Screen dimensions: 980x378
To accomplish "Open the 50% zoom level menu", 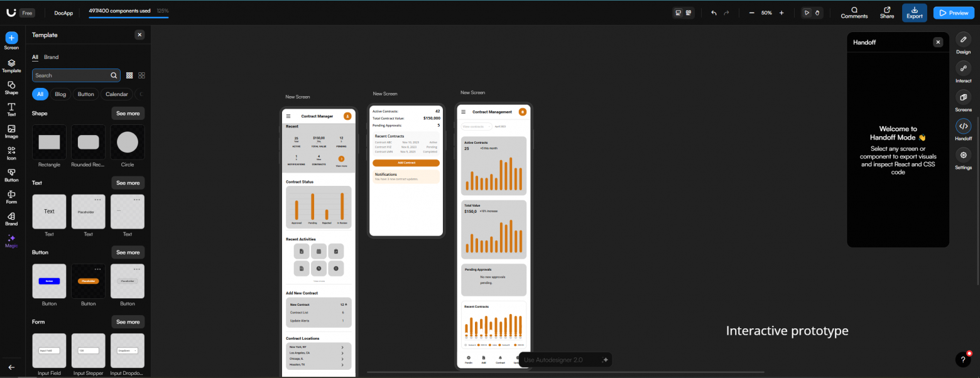I will (x=766, y=13).
